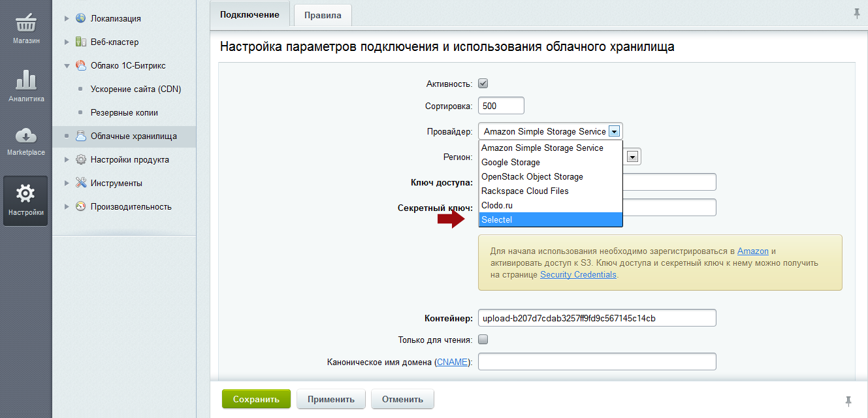
Task: Click the green Сохранить button
Action: 256,400
